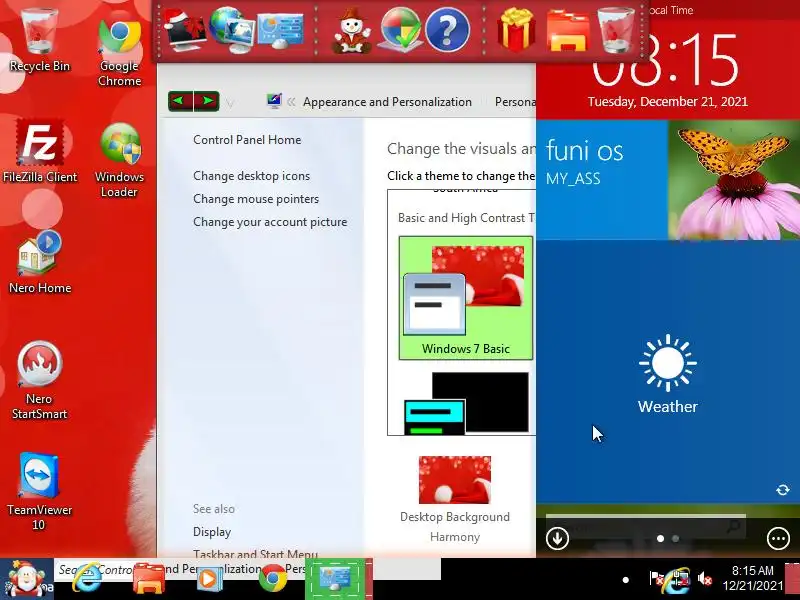
Task: Click the Show desktop button at taskbar end
Action: (792, 579)
